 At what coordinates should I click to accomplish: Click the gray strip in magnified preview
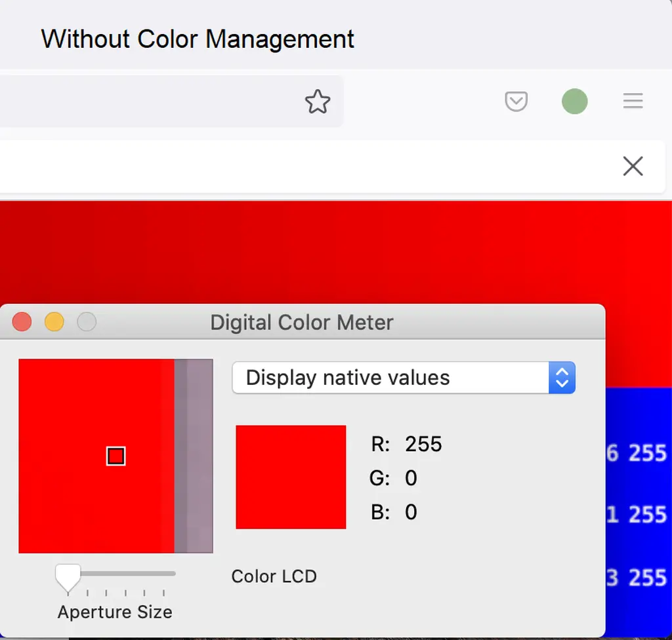tap(194, 456)
